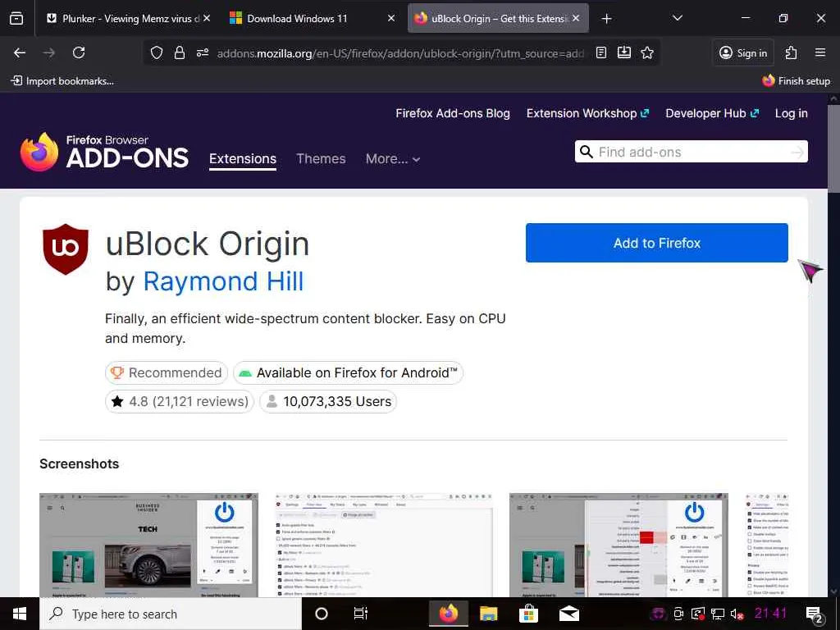The image size is (840, 630).
Task: Click Available on Firefox for Android badge
Action: pos(348,373)
